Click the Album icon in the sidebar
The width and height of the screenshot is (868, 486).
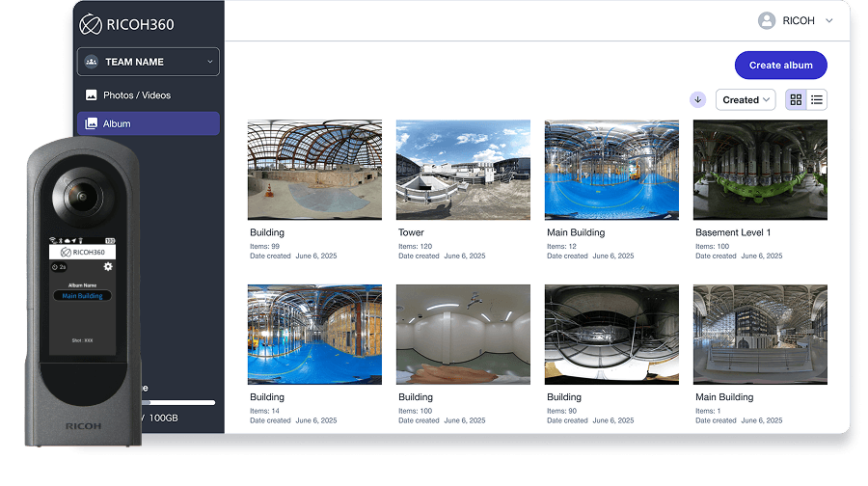tap(92, 123)
